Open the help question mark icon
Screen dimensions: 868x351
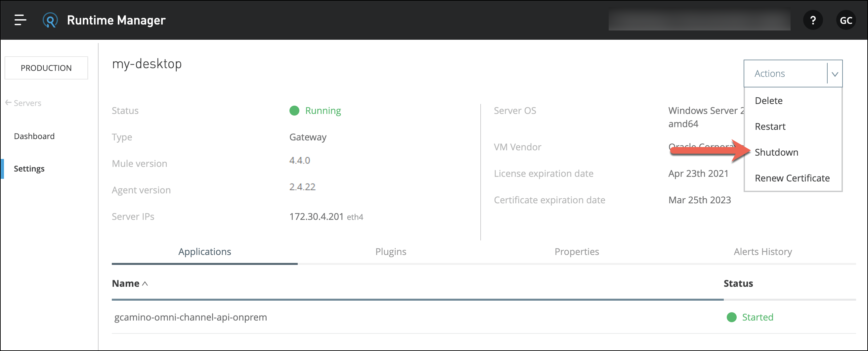pyautogui.click(x=813, y=20)
